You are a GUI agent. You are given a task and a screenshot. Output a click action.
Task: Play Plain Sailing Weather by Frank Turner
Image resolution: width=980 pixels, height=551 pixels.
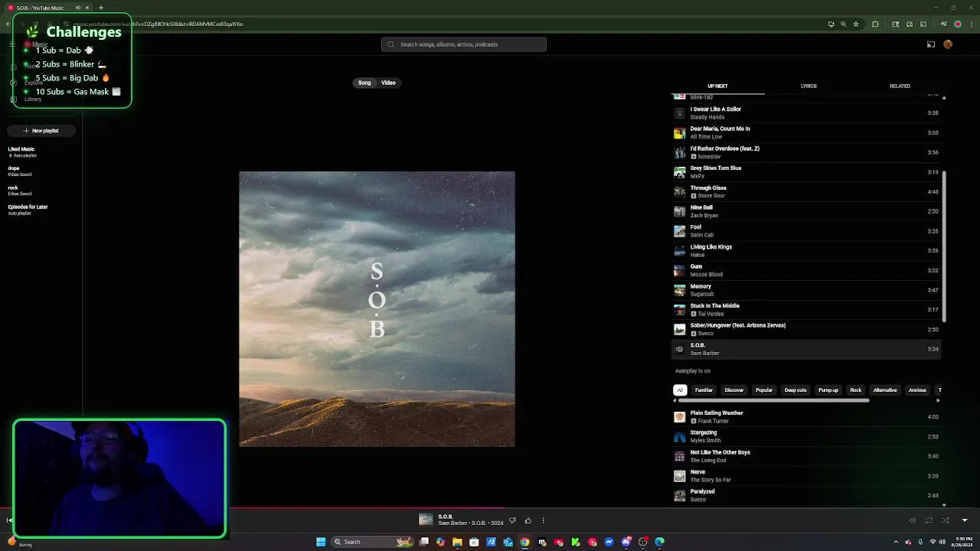(x=806, y=417)
